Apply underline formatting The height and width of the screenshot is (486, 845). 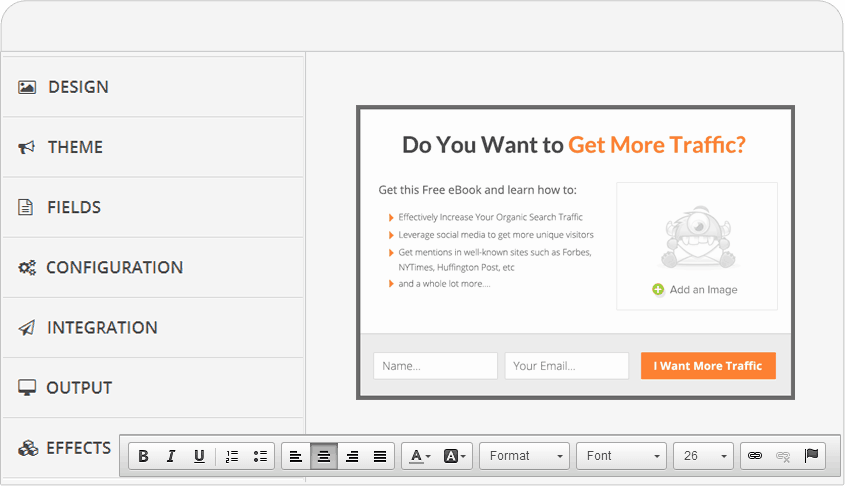(x=199, y=456)
